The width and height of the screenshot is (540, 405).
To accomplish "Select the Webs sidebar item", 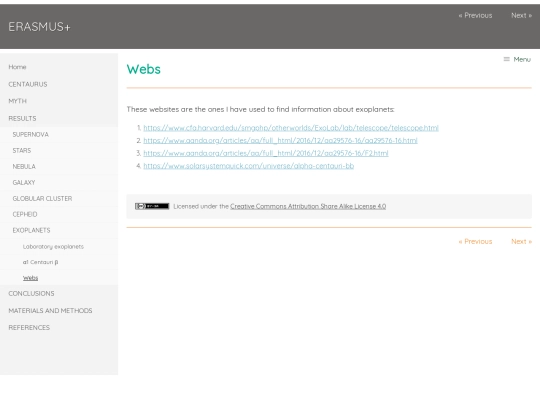I will click(x=30, y=278).
